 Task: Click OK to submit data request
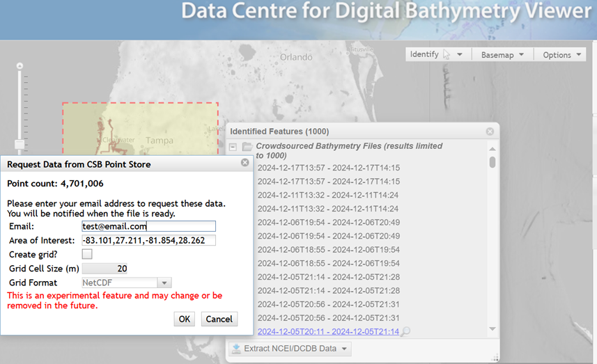(x=184, y=319)
